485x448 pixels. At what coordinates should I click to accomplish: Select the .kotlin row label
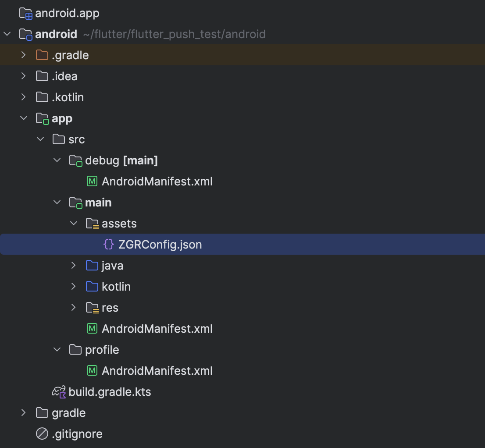pyautogui.click(x=68, y=97)
